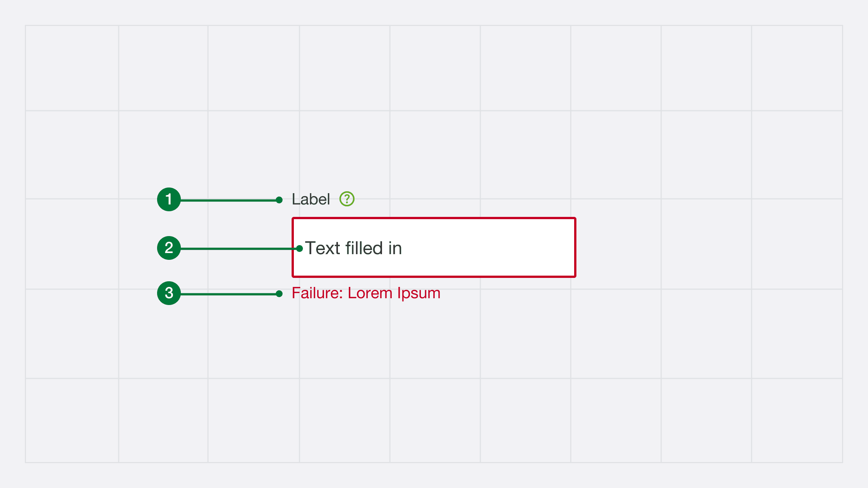Click the empty right side of the input field
This screenshot has height=488, width=868.
point(490,247)
